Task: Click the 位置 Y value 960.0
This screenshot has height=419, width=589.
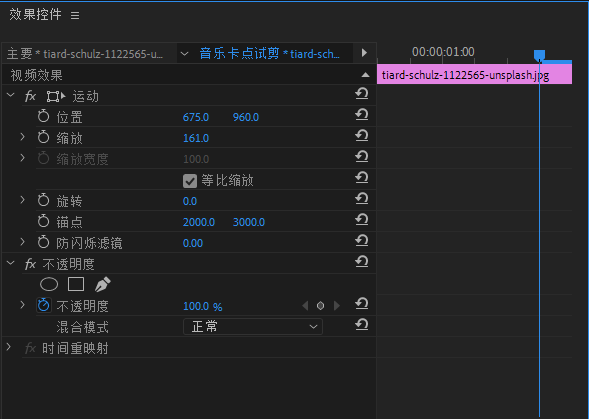Action: [246, 117]
